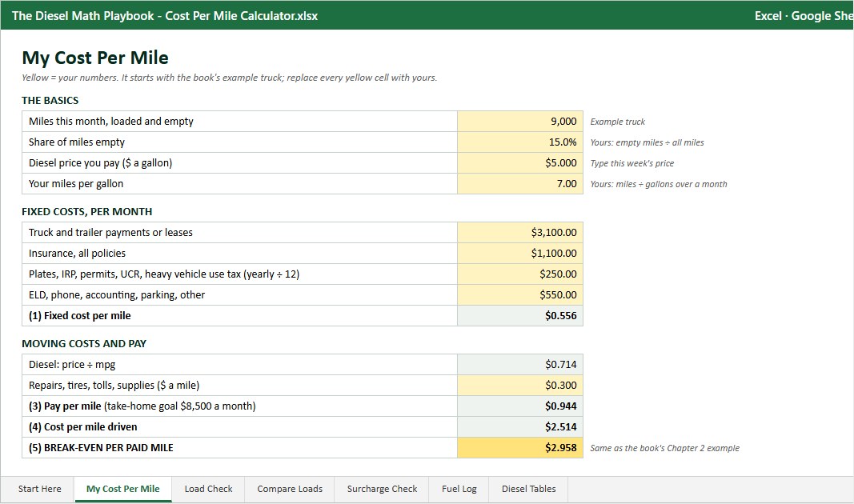
Task: Click the 'Diesel price you pay ($ a gallon)' label
Action: click(100, 162)
